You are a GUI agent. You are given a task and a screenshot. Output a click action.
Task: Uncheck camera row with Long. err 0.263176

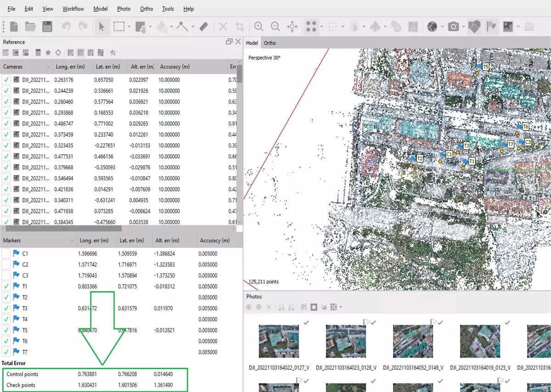[6, 80]
